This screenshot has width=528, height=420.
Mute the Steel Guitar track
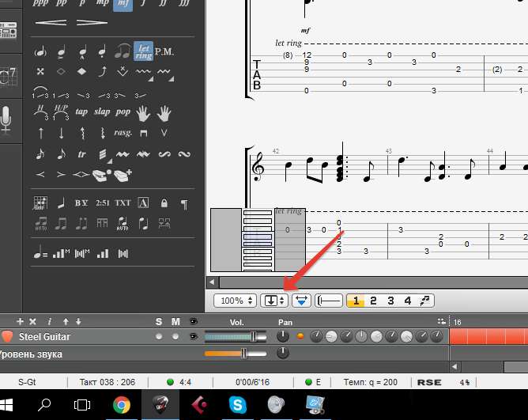[175, 337]
